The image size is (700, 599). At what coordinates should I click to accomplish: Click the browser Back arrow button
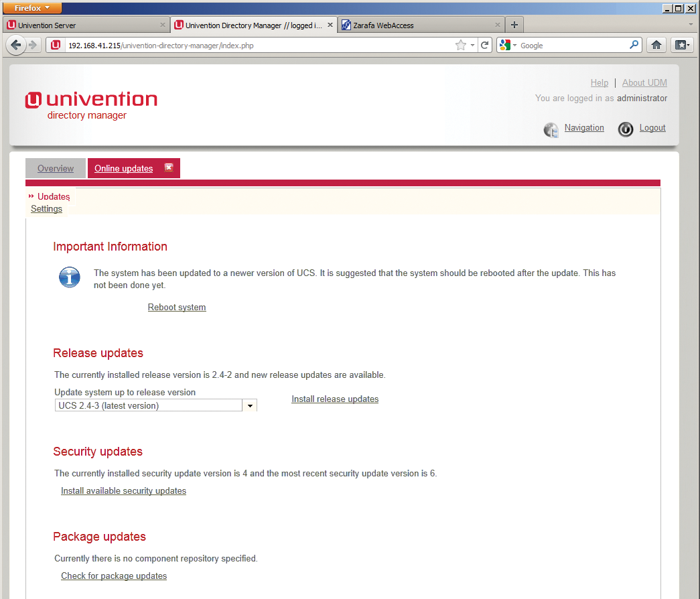(16, 46)
